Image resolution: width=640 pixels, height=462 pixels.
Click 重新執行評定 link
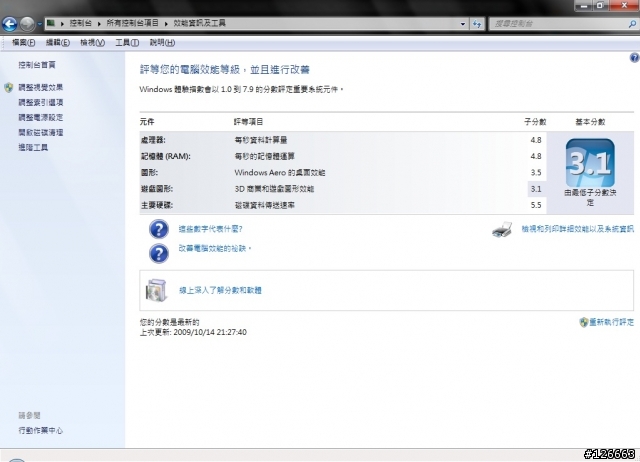pyautogui.click(x=611, y=322)
